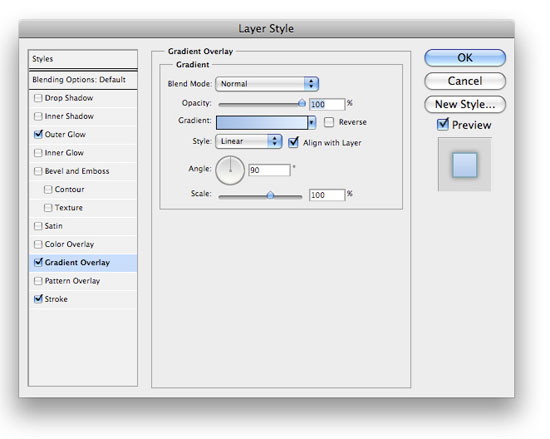Click the Scale value field
The width and height of the screenshot is (550, 439).
click(x=327, y=195)
